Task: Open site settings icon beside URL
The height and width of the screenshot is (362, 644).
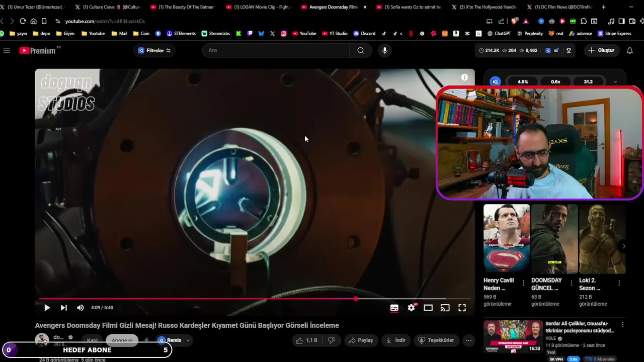Action: pos(58,21)
